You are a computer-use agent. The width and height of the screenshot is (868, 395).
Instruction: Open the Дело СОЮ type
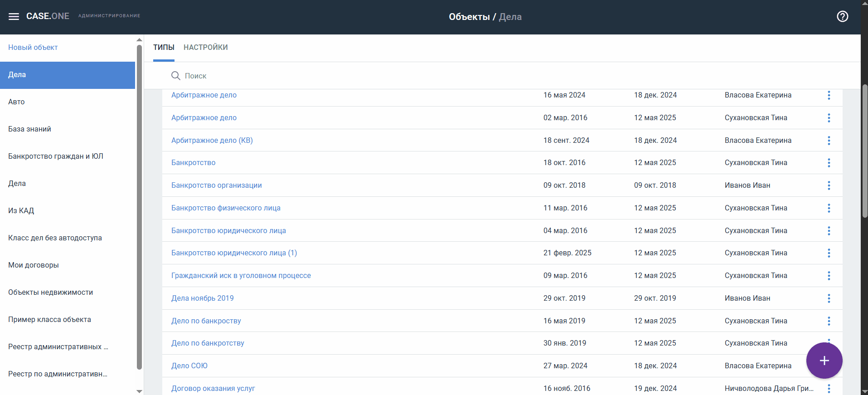[x=189, y=366]
